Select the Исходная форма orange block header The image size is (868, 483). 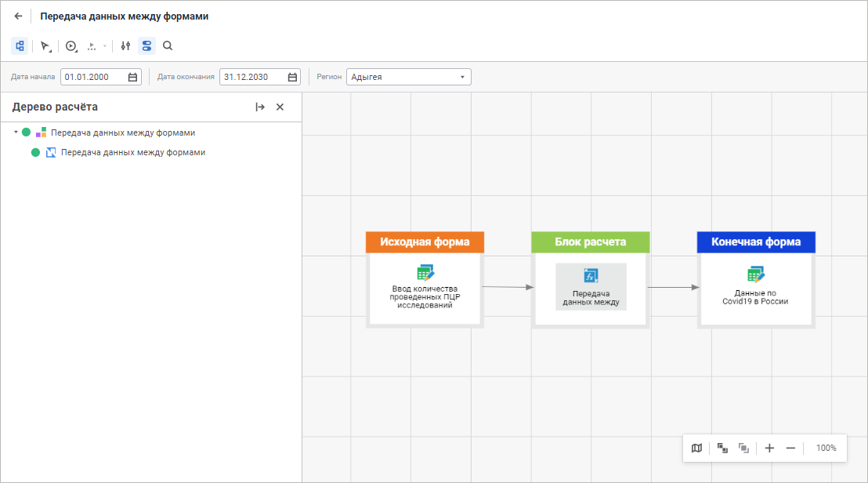tap(425, 242)
